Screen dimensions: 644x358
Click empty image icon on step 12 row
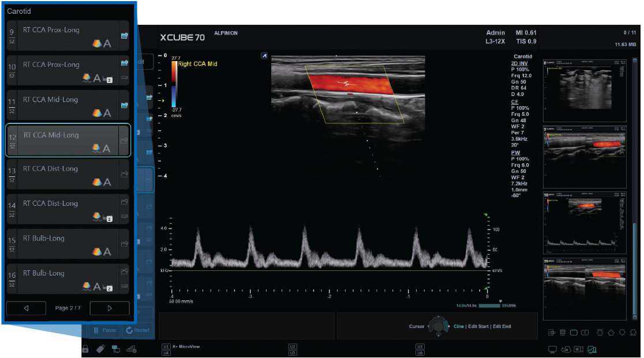(124, 141)
